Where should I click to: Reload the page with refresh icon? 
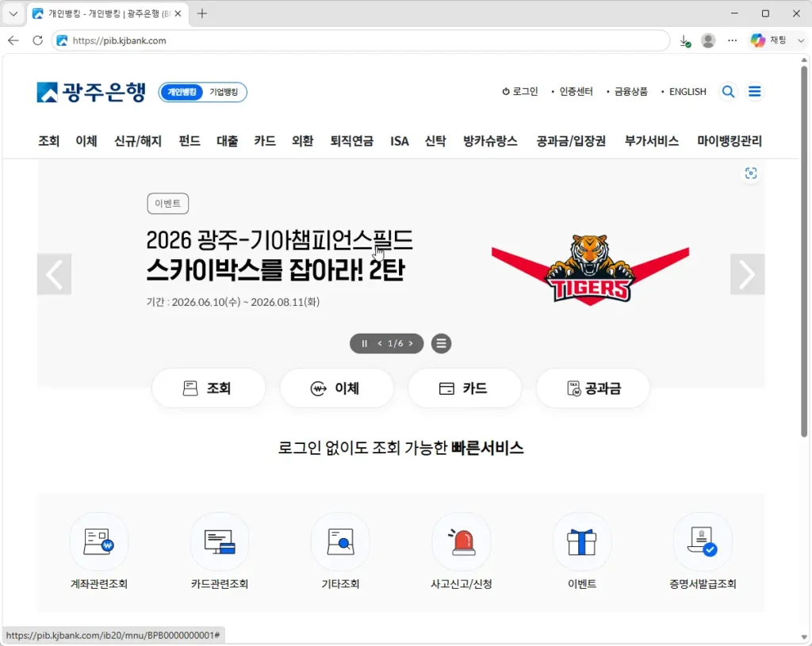pos(37,40)
